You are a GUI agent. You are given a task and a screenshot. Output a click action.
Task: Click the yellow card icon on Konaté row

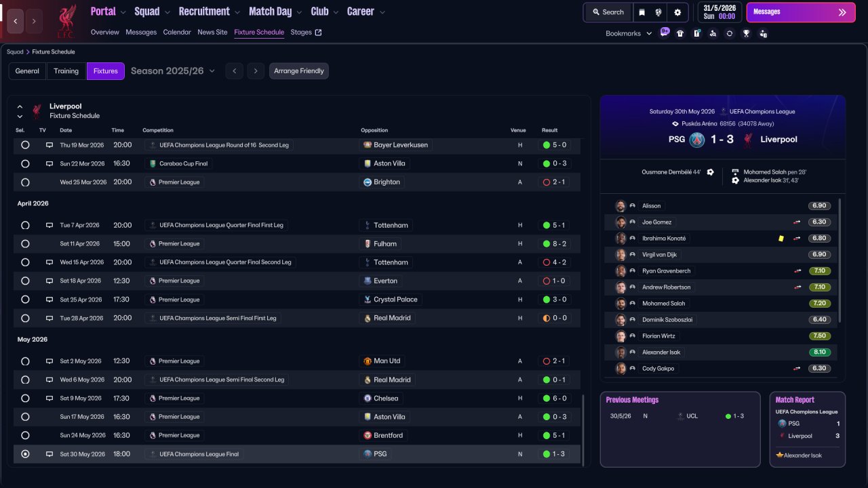click(x=781, y=239)
